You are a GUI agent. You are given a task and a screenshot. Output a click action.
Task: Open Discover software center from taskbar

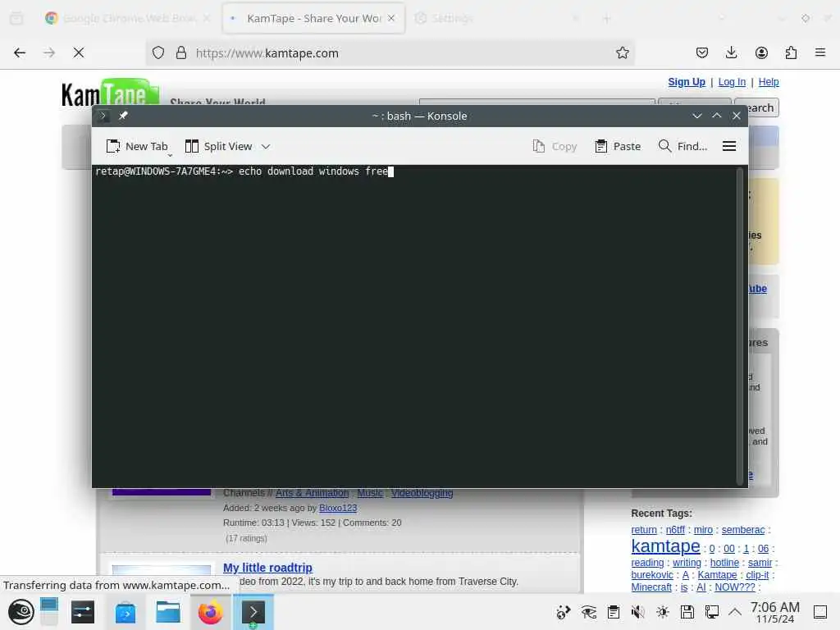(126, 612)
